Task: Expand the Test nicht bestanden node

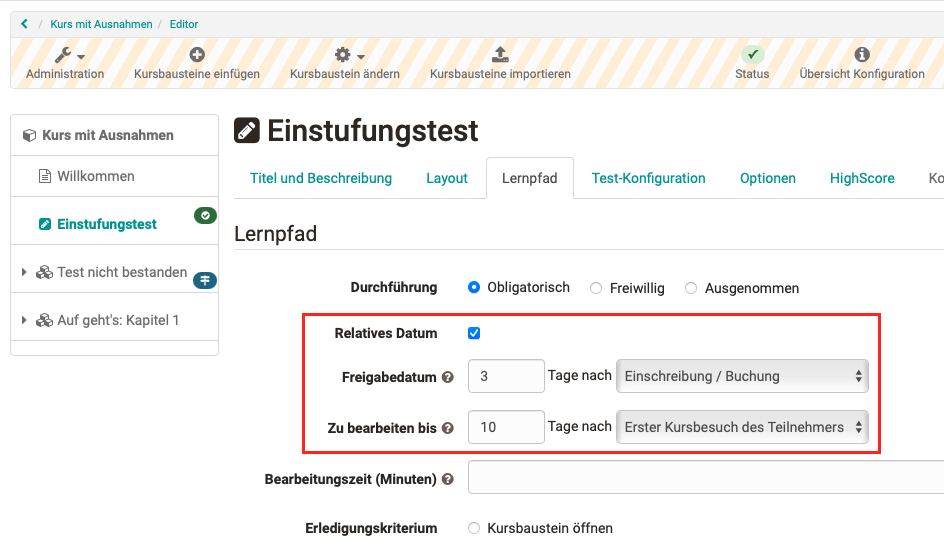Action: point(24,272)
